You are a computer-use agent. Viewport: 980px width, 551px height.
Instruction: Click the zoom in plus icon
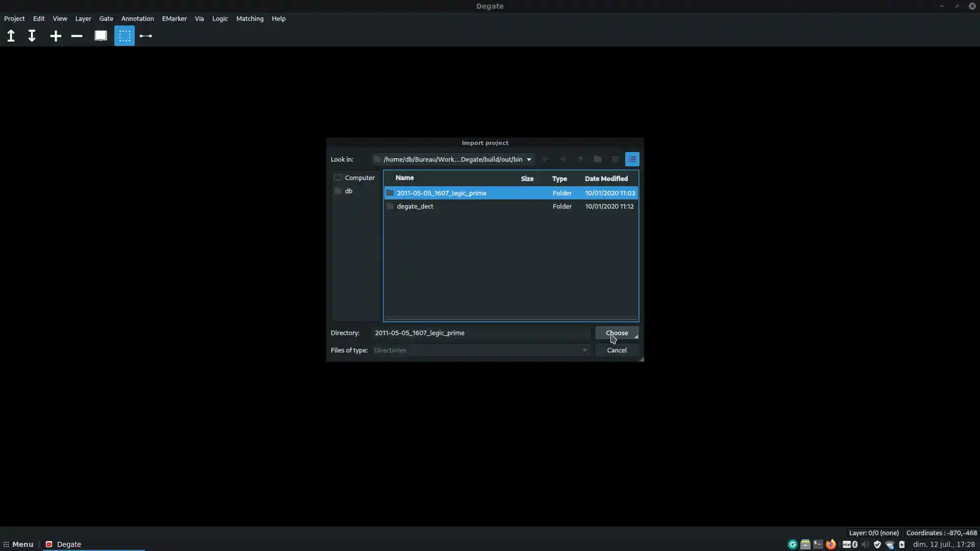click(56, 36)
